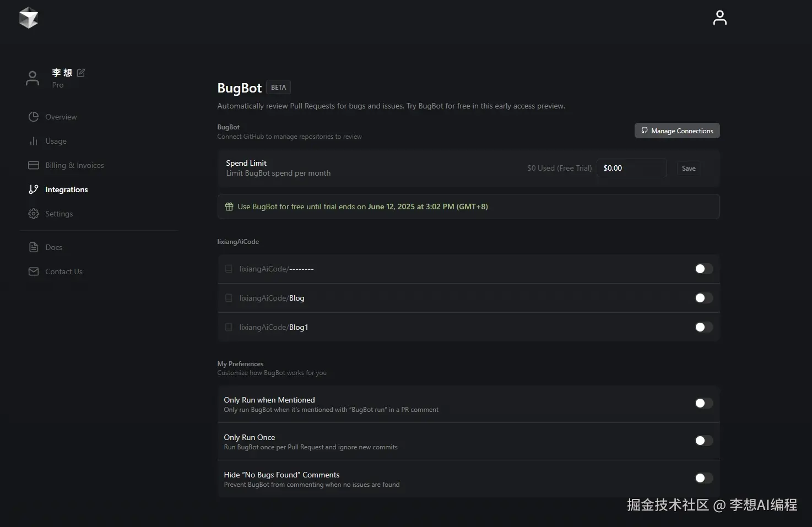Click the Settings gear icon
Viewport: 812px width, 527px height.
point(34,214)
